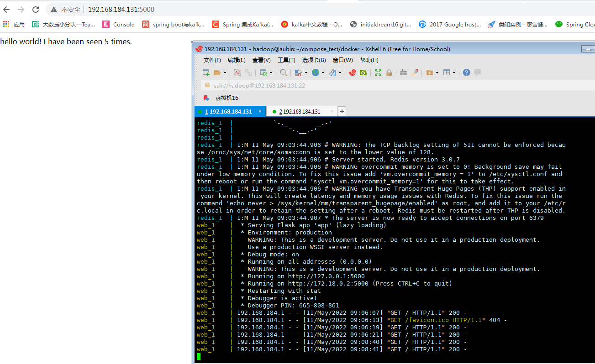
Task: Click the red Xshell swirl icon in toolbar
Action: coord(353,73)
